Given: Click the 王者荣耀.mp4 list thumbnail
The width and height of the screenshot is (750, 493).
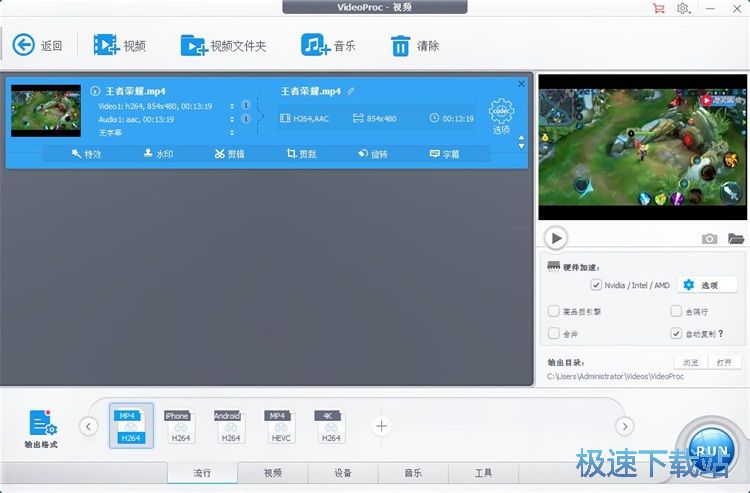Looking at the screenshot, I should [x=46, y=111].
